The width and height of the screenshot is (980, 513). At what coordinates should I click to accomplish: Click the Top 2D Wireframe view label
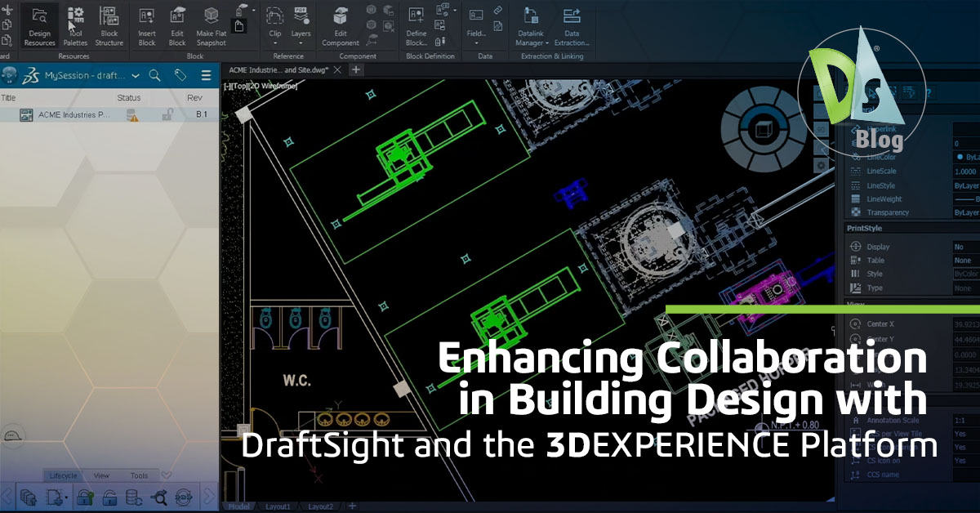(261, 86)
